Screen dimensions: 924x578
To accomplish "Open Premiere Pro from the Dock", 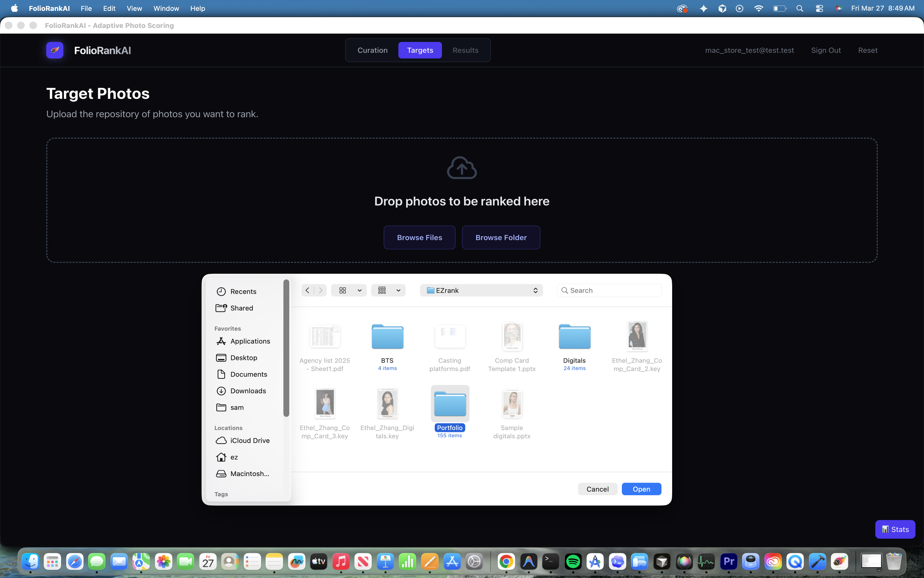I will point(729,561).
